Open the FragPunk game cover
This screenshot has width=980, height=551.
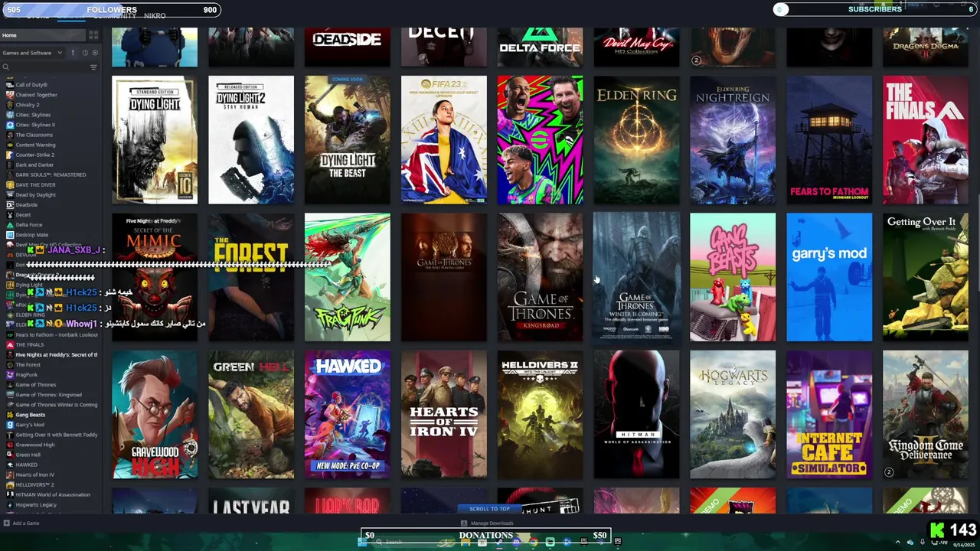[348, 277]
